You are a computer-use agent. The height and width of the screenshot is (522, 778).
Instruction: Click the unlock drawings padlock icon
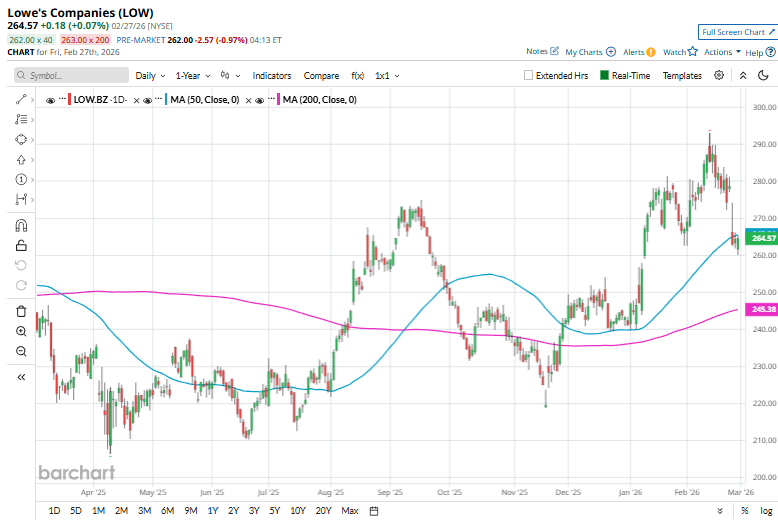coord(21,245)
